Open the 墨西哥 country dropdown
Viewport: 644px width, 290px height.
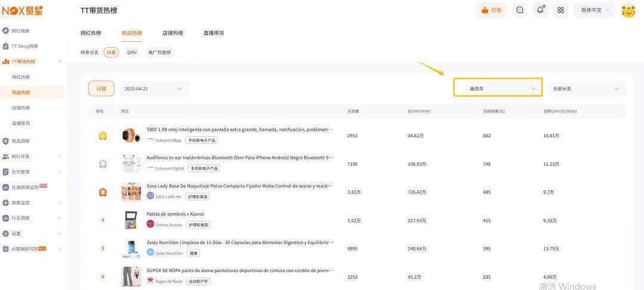click(x=497, y=88)
